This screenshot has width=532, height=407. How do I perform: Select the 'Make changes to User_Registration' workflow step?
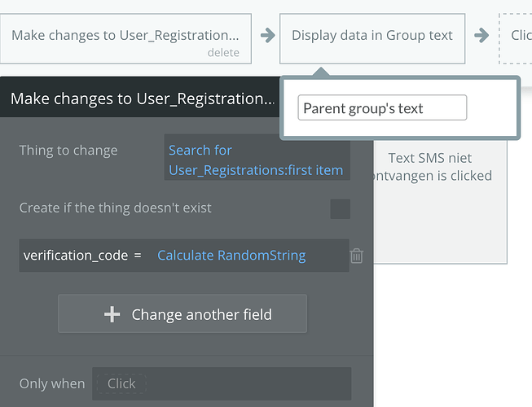[x=125, y=35]
